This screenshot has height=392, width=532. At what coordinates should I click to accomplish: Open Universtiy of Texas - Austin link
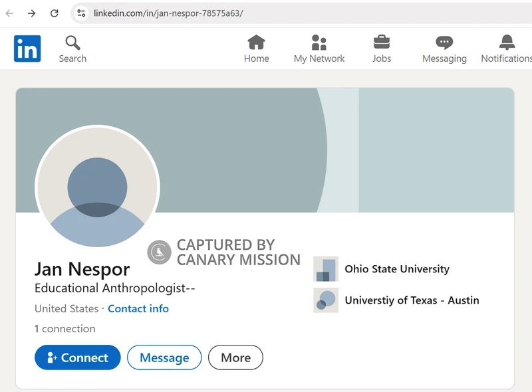coord(412,300)
